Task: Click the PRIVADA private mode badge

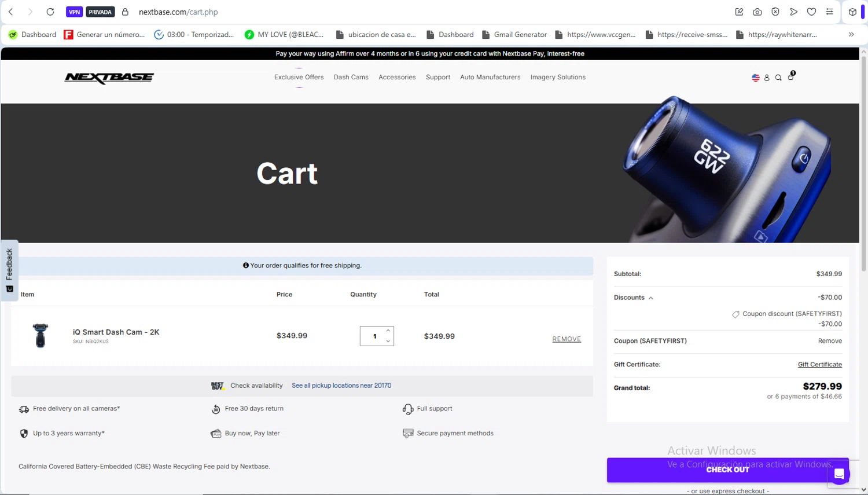Action: pyautogui.click(x=100, y=12)
